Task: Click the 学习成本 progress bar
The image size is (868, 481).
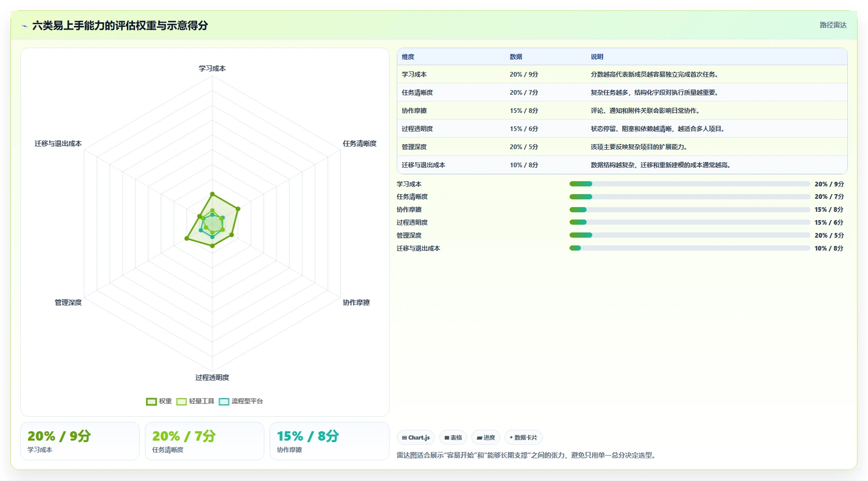Action: click(x=690, y=184)
